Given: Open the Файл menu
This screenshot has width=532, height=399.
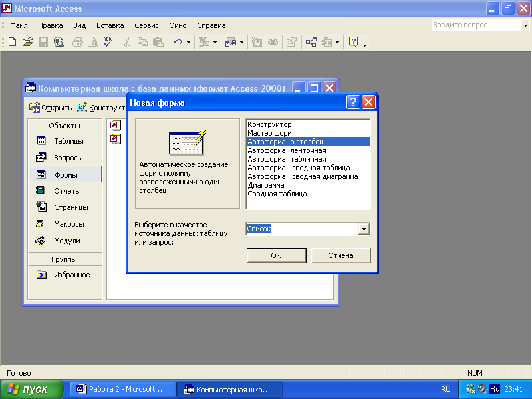Looking at the screenshot, I should click(19, 25).
